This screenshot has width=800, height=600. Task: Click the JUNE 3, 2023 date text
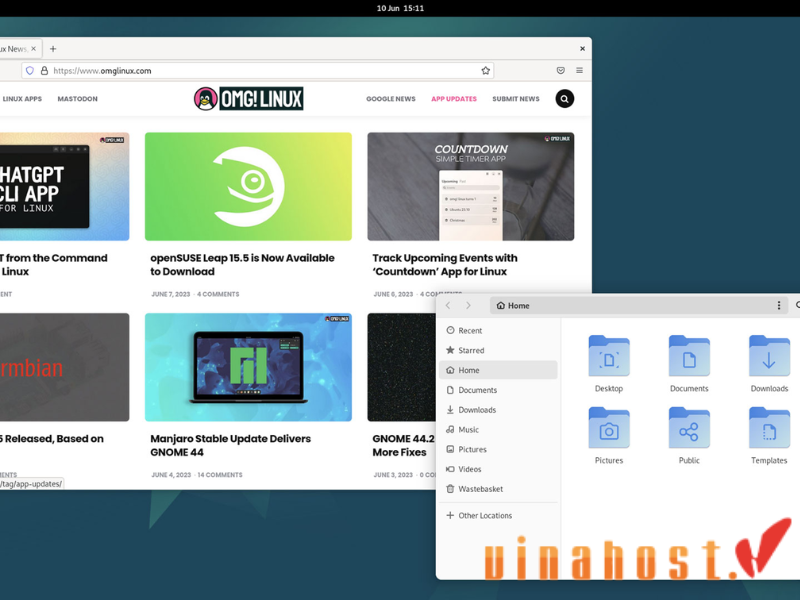point(393,475)
